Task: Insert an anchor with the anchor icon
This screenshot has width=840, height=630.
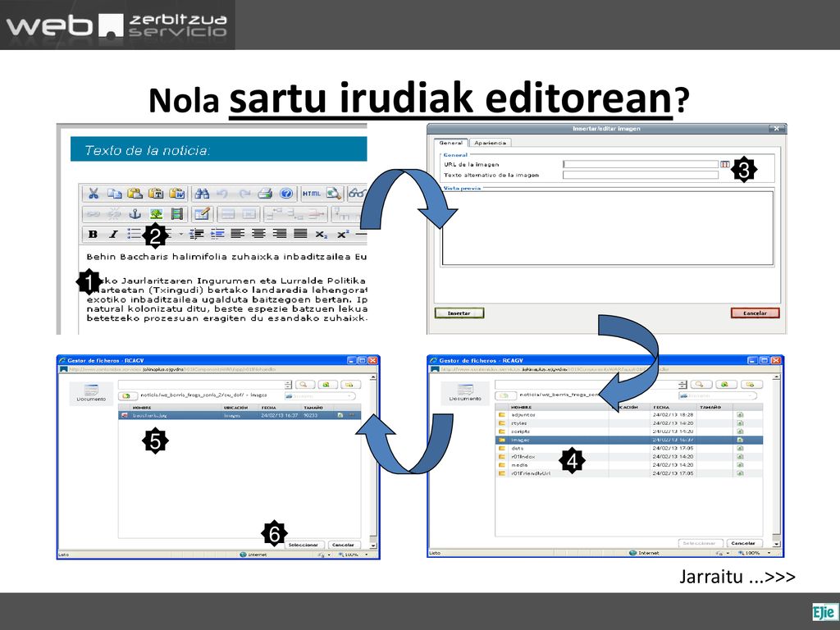Action: [x=135, y=214]
